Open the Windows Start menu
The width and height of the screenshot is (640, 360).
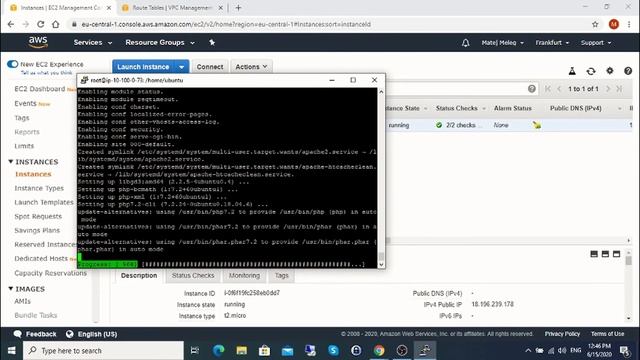11,350
